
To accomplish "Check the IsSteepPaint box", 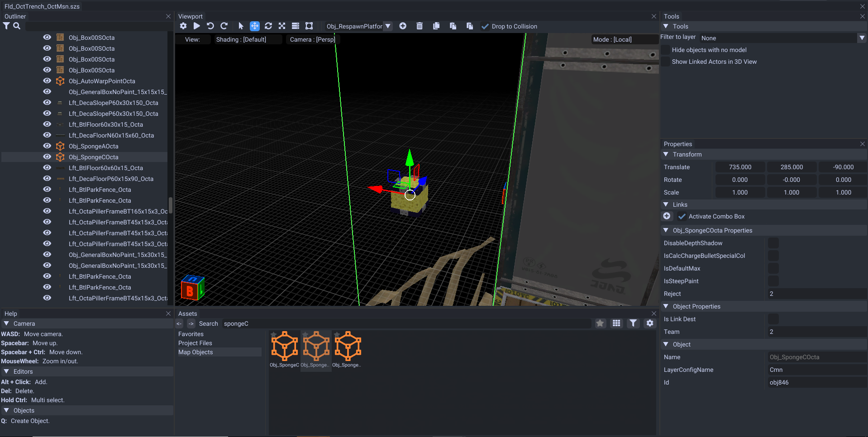I will 773,281.
